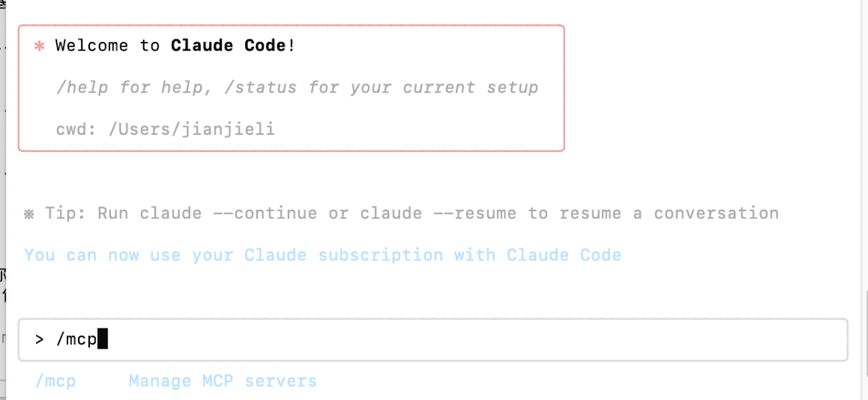Click the bold "Claude Code" title text
The height and width of the screenshot is (400, 868).
point(228,46)
